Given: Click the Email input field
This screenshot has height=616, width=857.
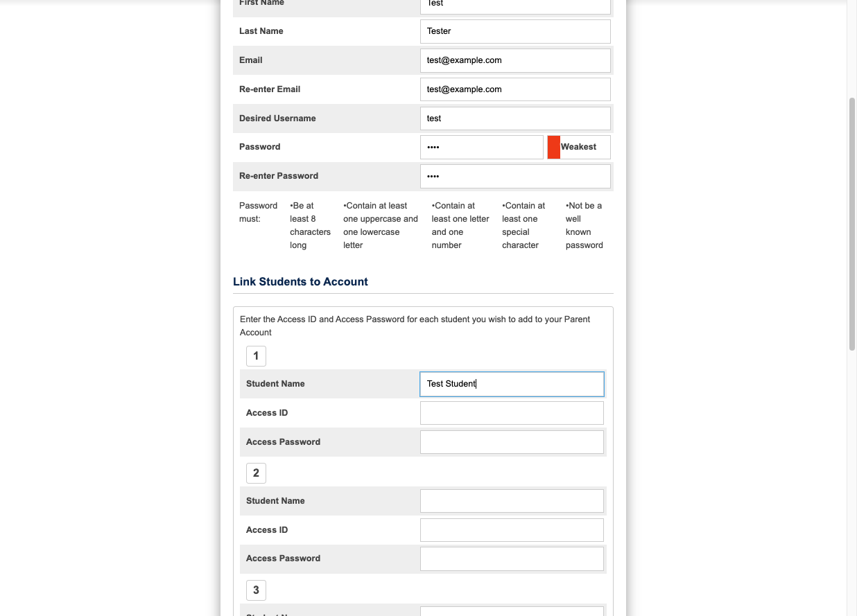Looking at the screenshot, I should (515, 60).
